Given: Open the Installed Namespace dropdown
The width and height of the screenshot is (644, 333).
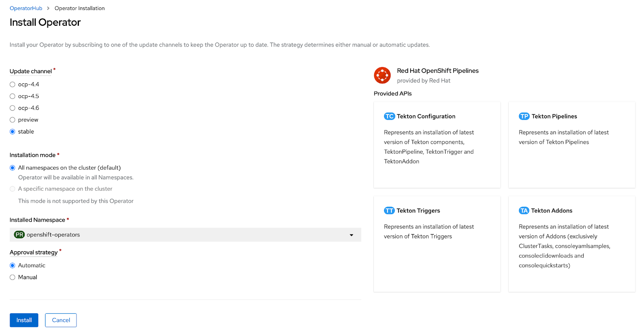Looking at the screenshot, I should [x=185, y=235].
